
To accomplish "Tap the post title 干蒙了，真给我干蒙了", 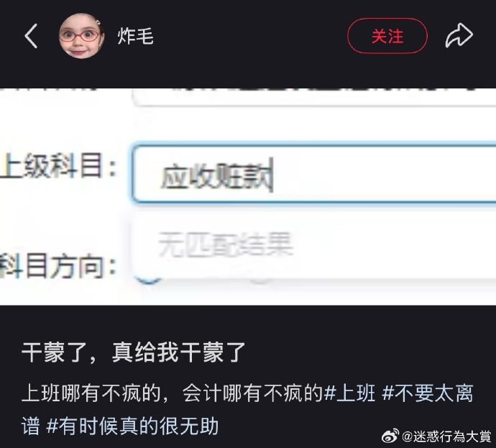I will [134, 352].
